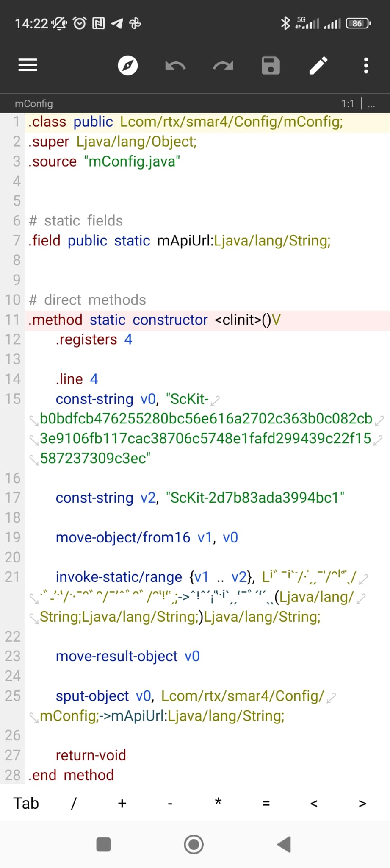Screen dimensions: 390x868
Task: Tap the equals sign shortcut key
Action: (x=266, y=803)
